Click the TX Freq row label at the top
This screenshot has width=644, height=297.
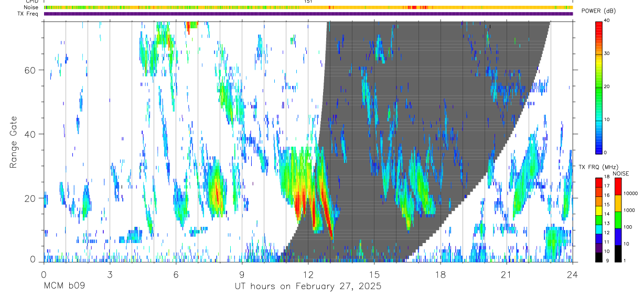click(29, 14)
